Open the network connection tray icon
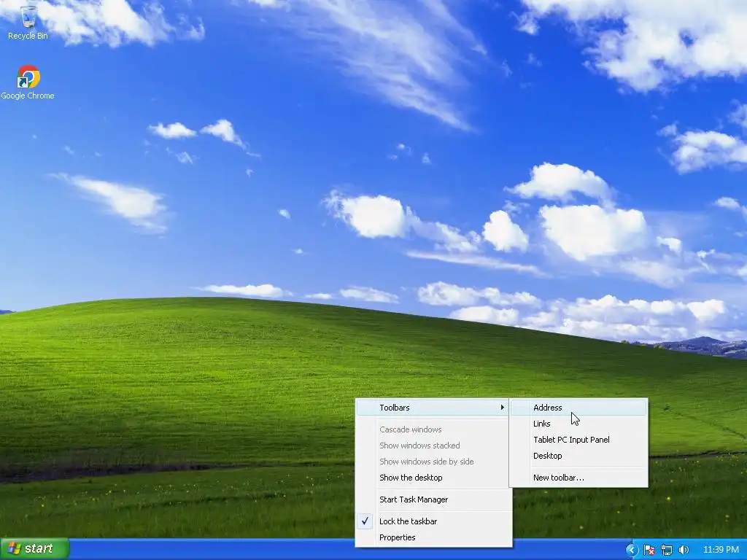This screenshot has width=747, height=560. pos(667,550)
